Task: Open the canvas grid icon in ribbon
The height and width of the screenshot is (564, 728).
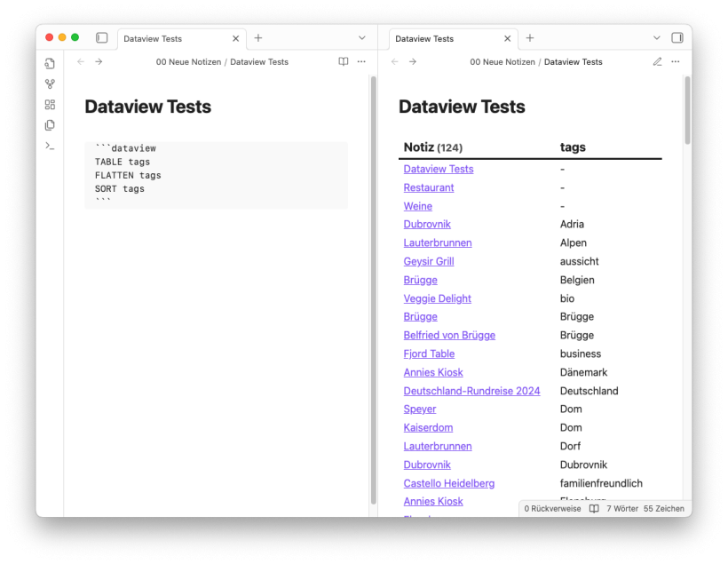Action: (50, 105)
